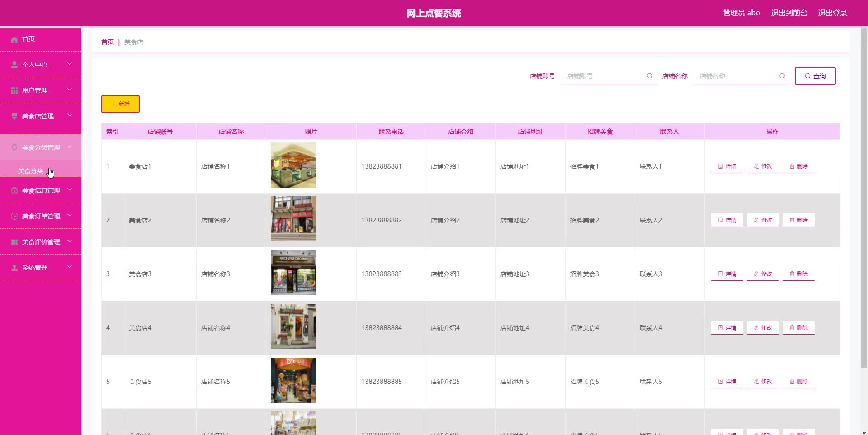Click 删除 for 美食店1 row

798,166
